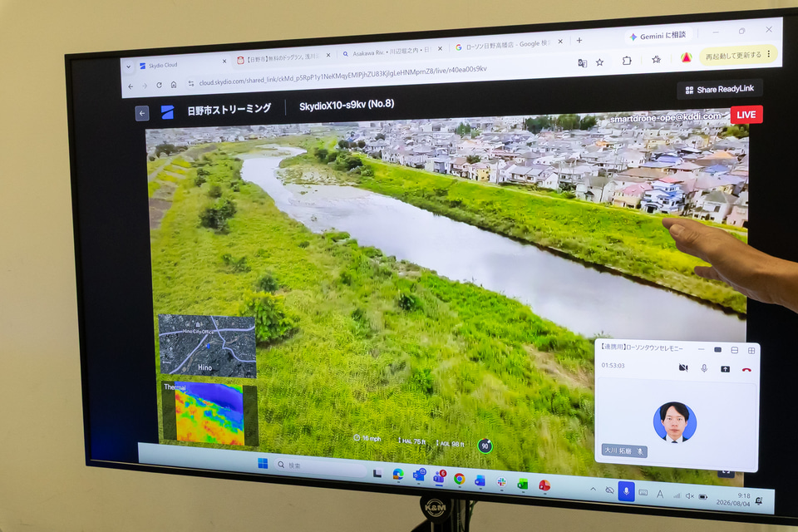Click the battery gauge showing 90
This screenshot has width=798, height=532.
pyautogui.click(x=485, y=446)
